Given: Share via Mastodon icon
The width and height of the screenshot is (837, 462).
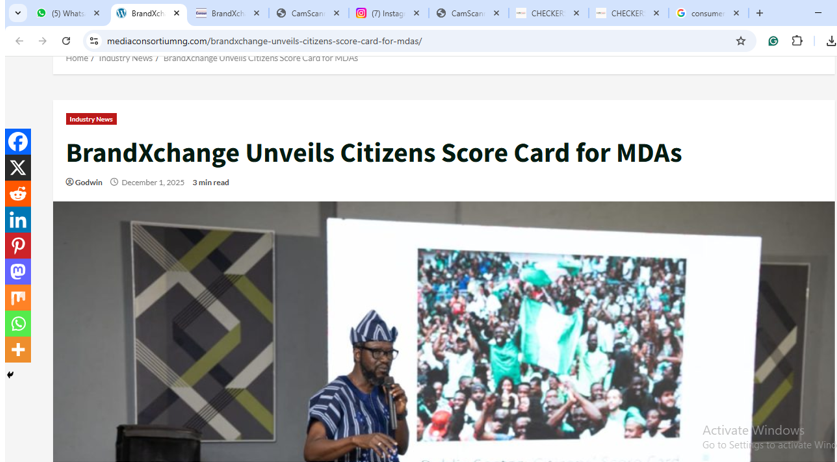Looking at the screenshot, I should [x=18, y=271].
